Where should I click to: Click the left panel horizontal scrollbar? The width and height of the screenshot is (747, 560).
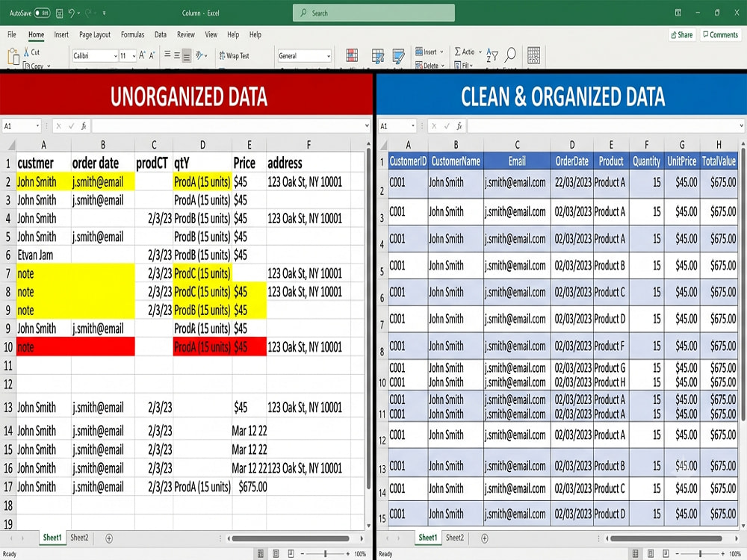[x=291, y=538]
